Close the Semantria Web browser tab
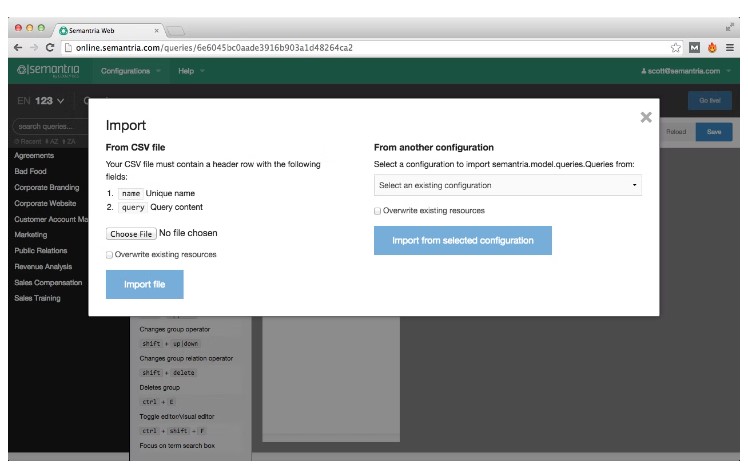748x472 pixels. point(156,31)
